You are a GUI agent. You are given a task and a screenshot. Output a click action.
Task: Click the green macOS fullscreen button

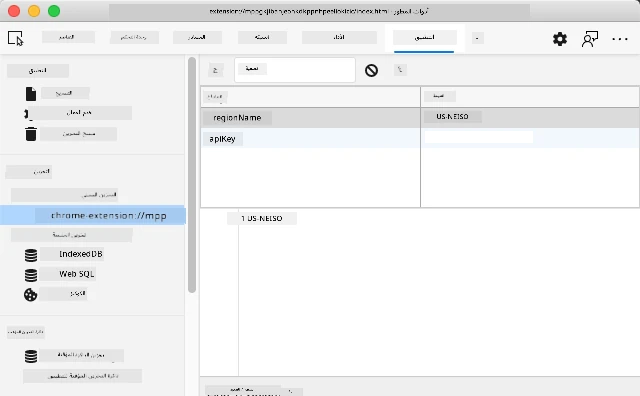pyautogui.click(x=54, y=11)
